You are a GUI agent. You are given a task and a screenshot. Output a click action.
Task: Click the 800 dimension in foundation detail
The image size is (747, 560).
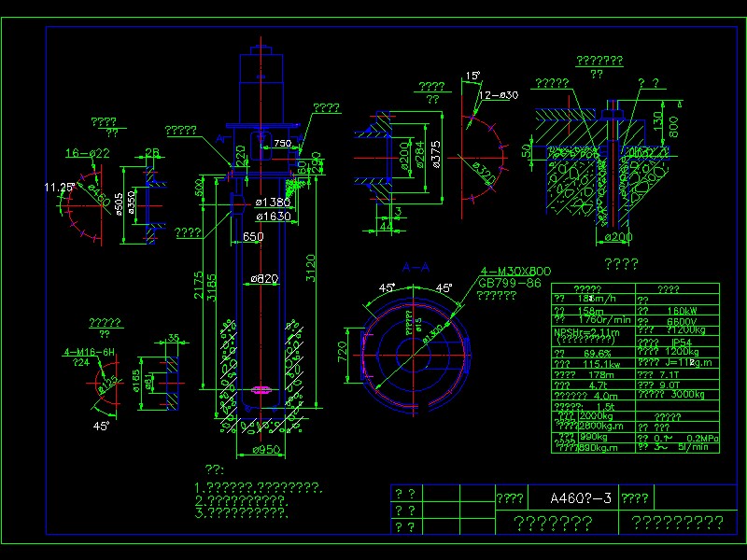pos(673,126)
